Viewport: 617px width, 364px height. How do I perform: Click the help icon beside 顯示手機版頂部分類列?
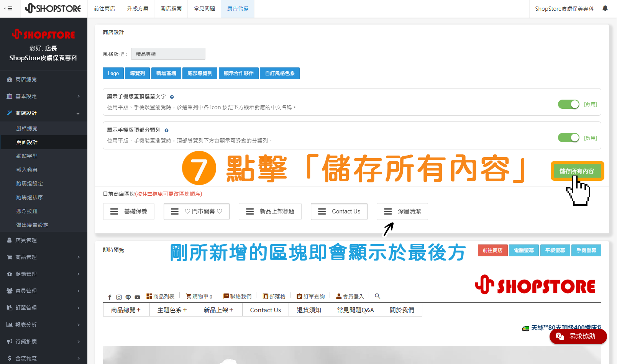pos(166,130)
